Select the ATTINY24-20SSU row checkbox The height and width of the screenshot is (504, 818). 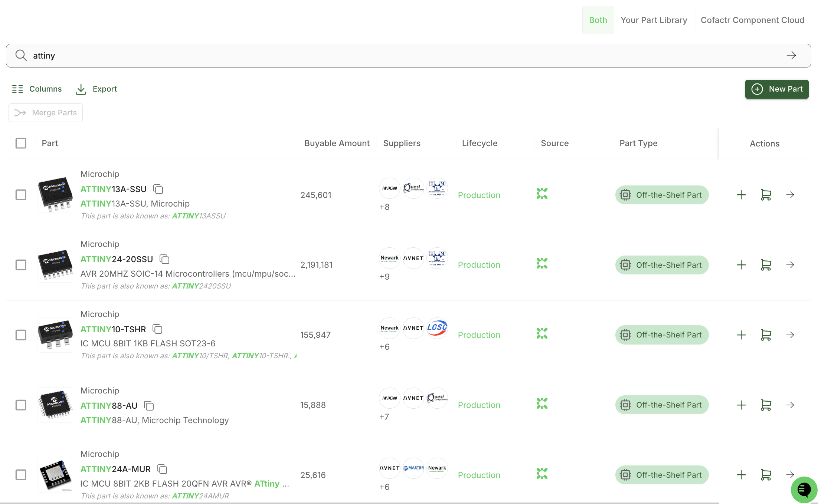[x=21, y=265]
